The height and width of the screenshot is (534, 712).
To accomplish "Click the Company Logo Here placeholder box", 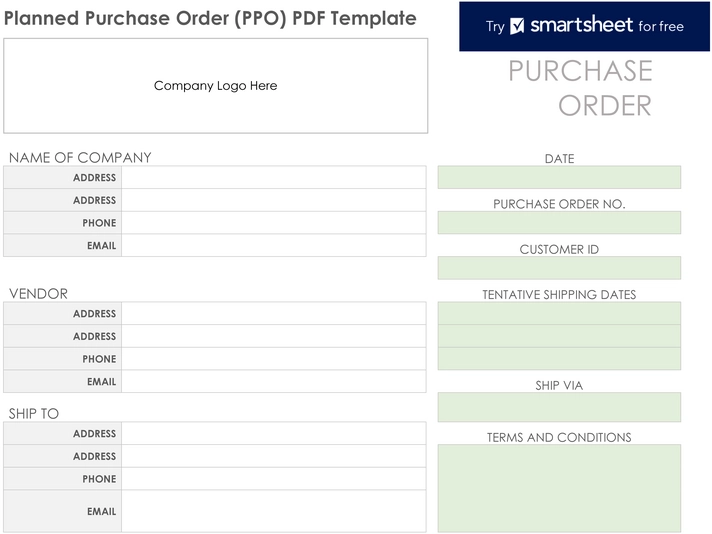I will point(216,86).
